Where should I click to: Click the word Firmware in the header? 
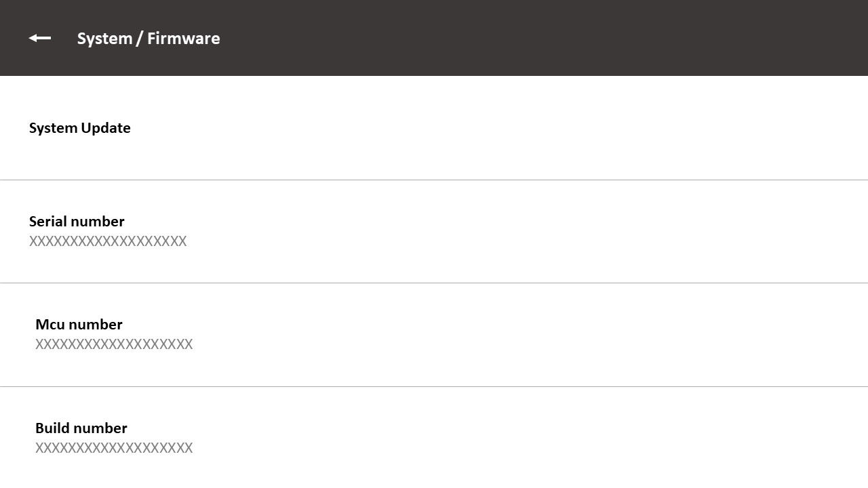[x=184, y=39]
